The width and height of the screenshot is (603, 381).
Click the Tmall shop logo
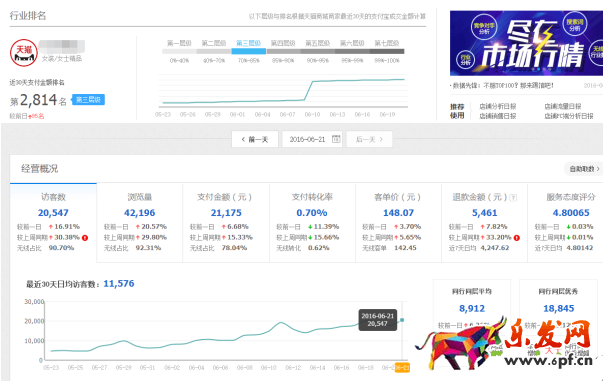coord(23,53)
